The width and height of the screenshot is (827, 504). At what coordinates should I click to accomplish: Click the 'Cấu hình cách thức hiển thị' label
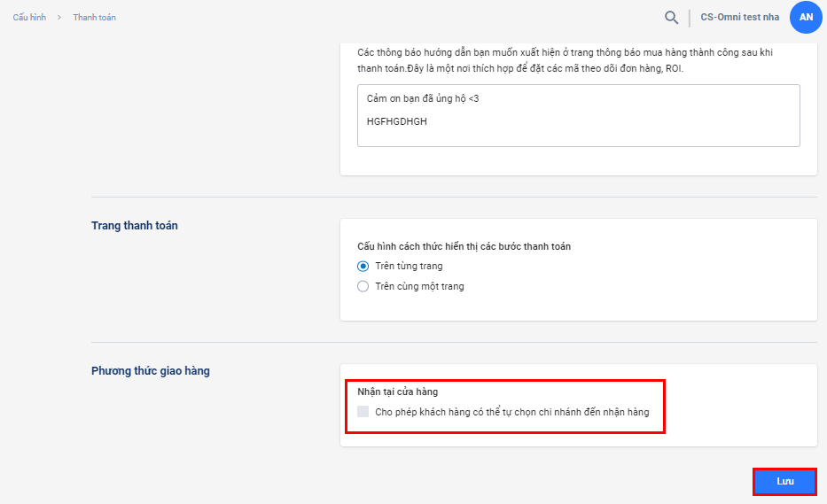point(464,246)
